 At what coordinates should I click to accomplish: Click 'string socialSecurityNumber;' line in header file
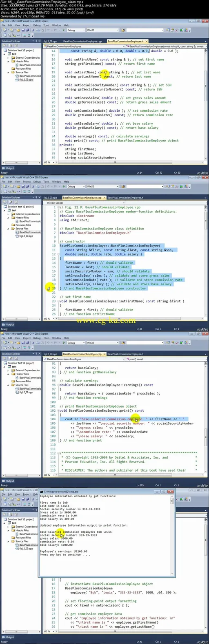click(x=90, y=158)
